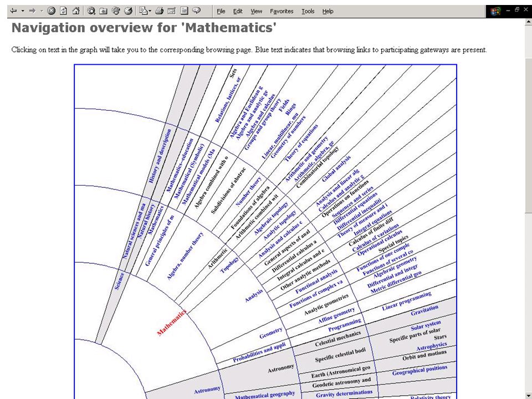
Task: Open the Analysis node
Action: [254, 295]
